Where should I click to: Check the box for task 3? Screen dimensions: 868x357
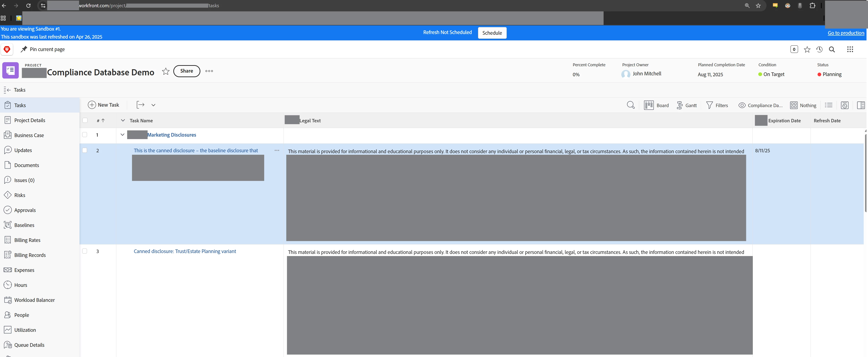[85, 251]
